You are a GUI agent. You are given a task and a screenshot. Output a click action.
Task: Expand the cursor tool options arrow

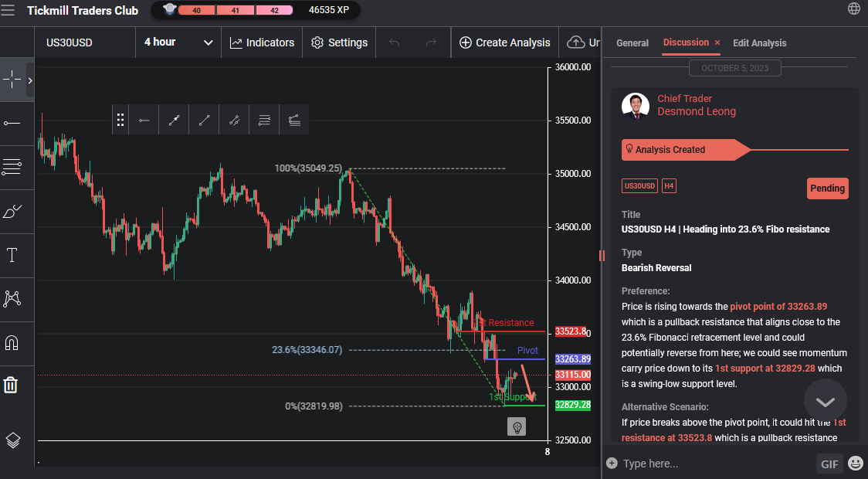30,80
